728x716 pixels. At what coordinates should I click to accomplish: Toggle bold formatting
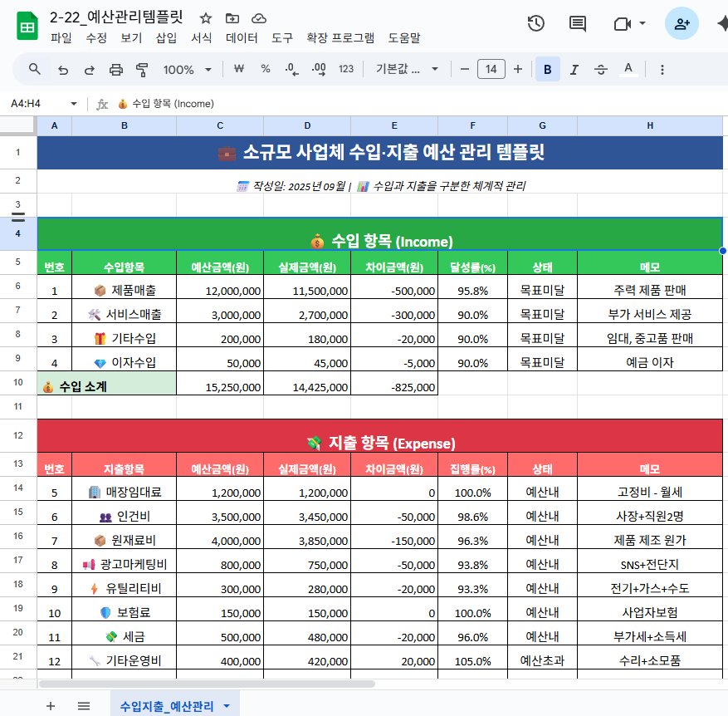(547, 69)
